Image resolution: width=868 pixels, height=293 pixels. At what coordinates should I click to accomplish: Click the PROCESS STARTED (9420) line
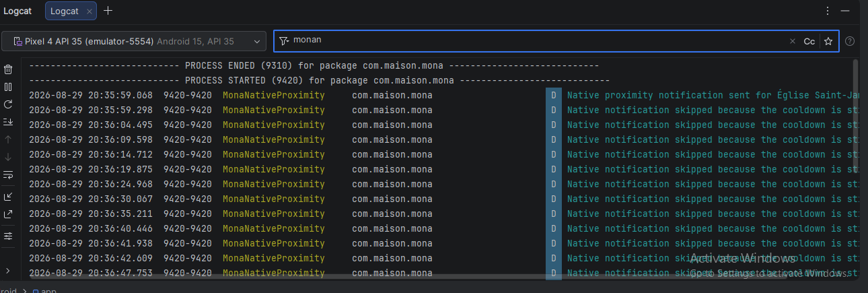tap(319, 81)
